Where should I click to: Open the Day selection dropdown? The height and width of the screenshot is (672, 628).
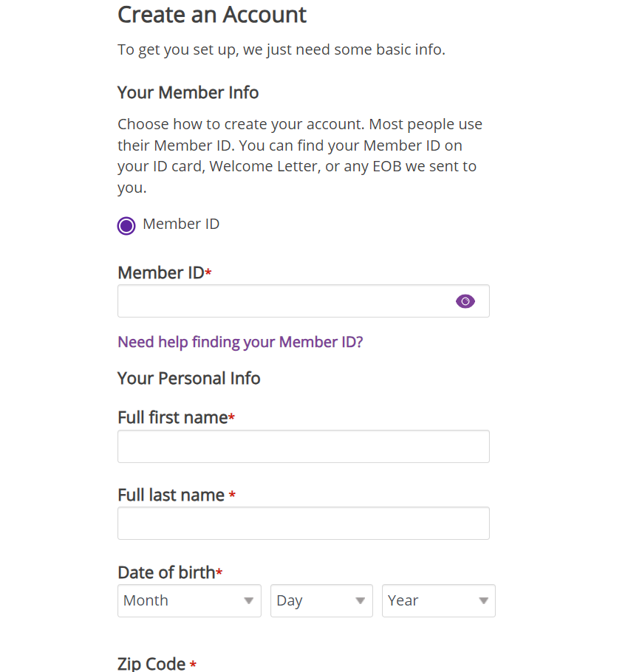[321, 600]
